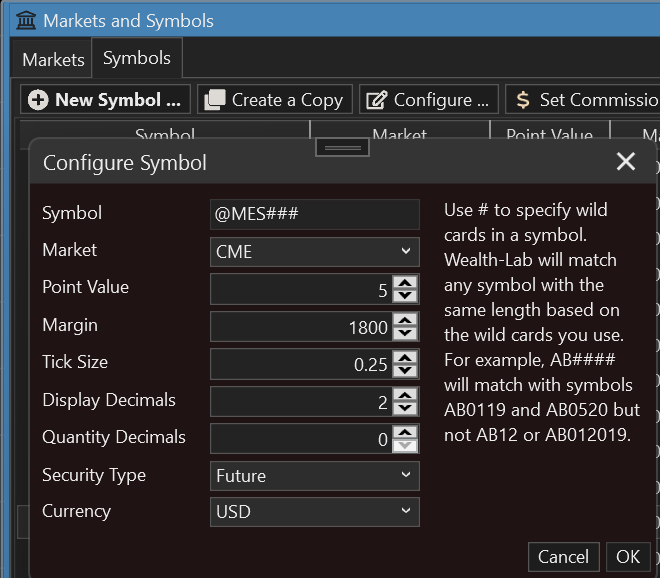This screenshot has height=578, width=660.
Task: Close the Configure Symbol dialog
Action: pos(626,162)
